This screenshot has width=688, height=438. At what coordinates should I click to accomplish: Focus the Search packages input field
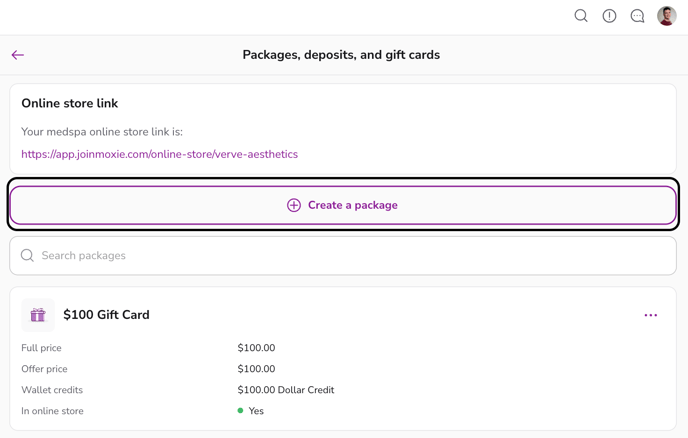pyautogui.click(x=350, y=256)
